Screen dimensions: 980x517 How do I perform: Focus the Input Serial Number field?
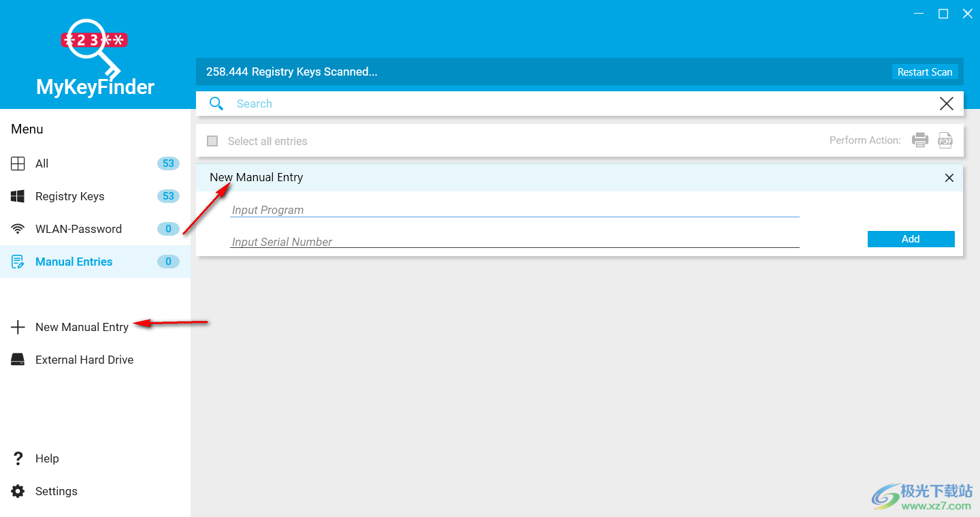click(x=514, y=242)
